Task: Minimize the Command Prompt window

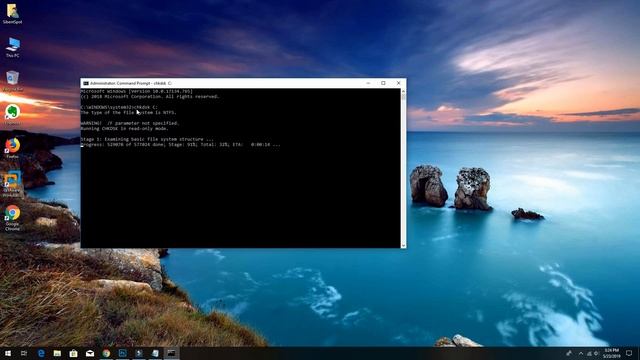Action: [368, 83]
